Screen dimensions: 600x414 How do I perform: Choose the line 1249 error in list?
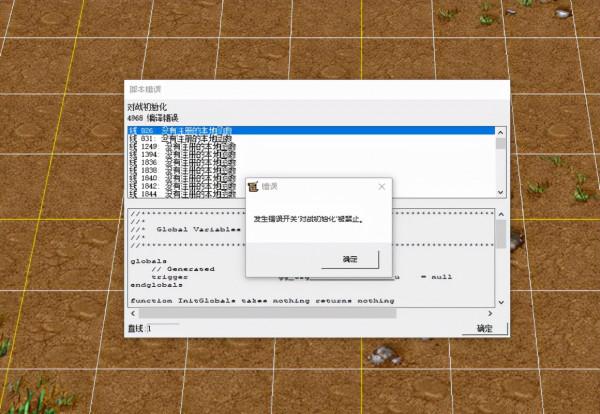180,146
